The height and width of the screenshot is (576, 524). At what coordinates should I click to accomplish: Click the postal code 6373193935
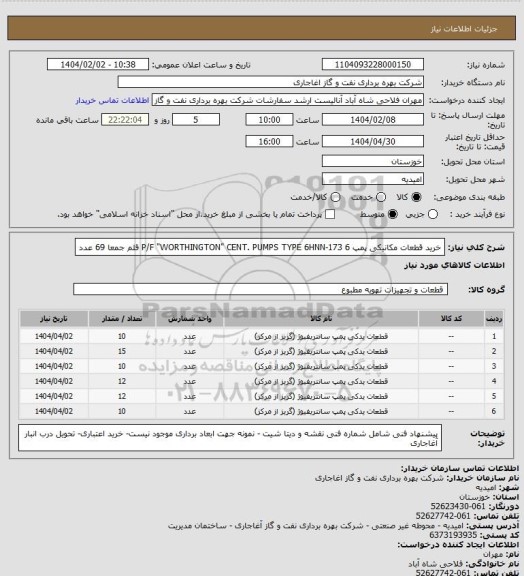(453, 535)
